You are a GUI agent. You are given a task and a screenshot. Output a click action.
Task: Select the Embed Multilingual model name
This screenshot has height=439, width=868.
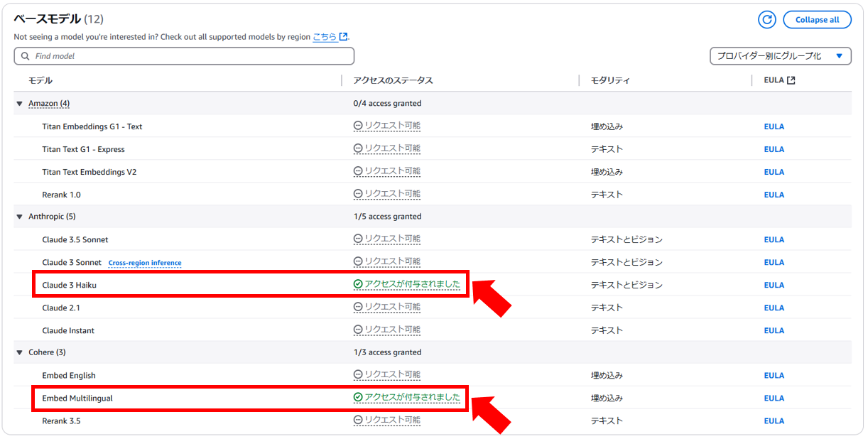point(77,398)
